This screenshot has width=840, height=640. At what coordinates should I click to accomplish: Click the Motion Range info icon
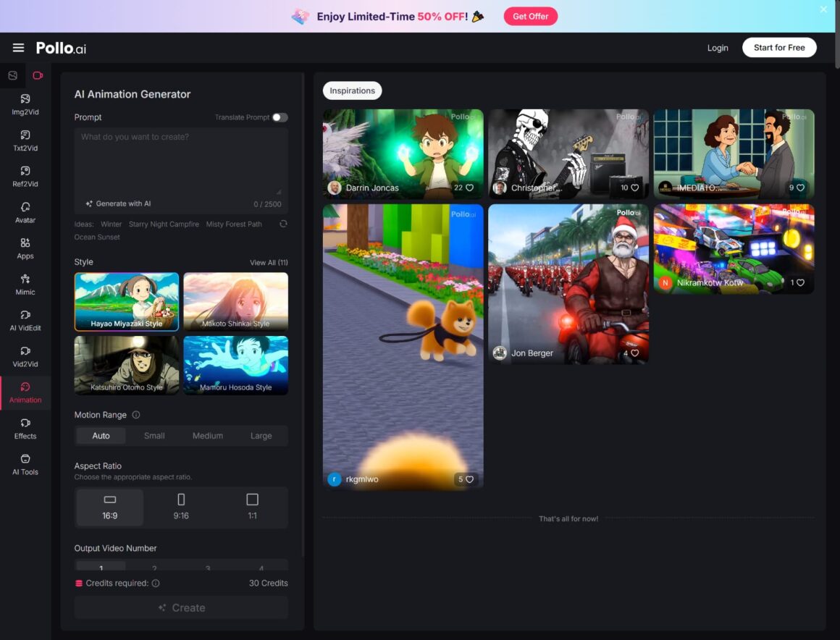tap(136, 415)
